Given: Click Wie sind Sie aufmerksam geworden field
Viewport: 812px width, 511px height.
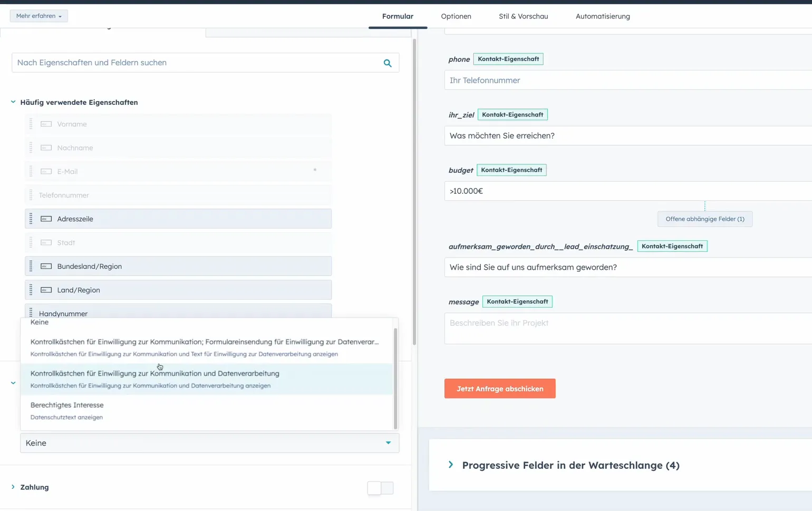Looking at the screenshot, I should [x=628, y=267].
